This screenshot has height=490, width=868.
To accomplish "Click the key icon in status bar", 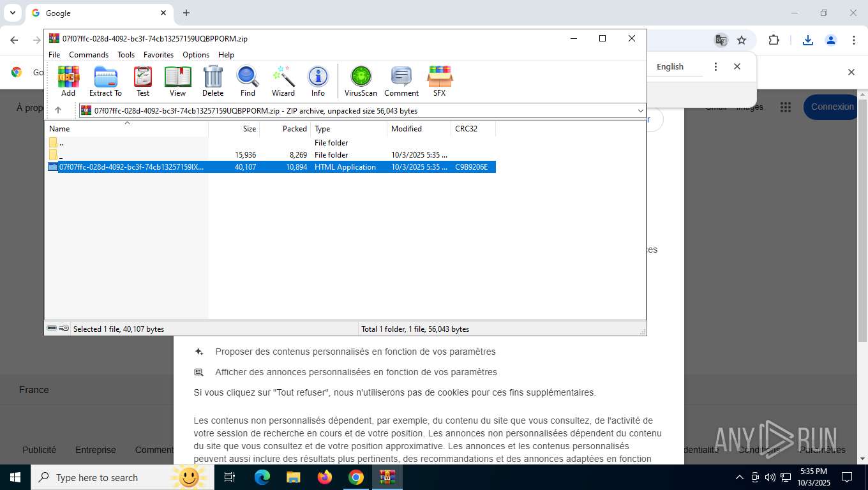I will pos(64,329).
